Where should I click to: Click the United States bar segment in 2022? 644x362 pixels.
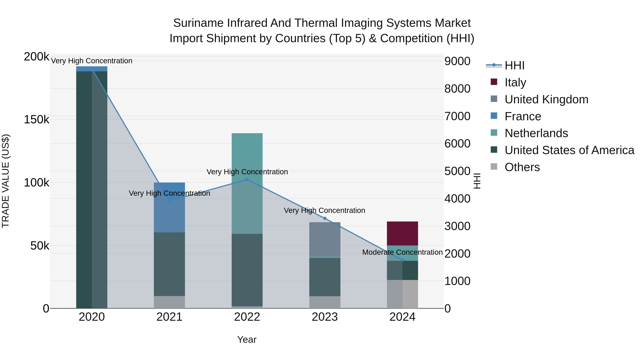pos(247,270)
